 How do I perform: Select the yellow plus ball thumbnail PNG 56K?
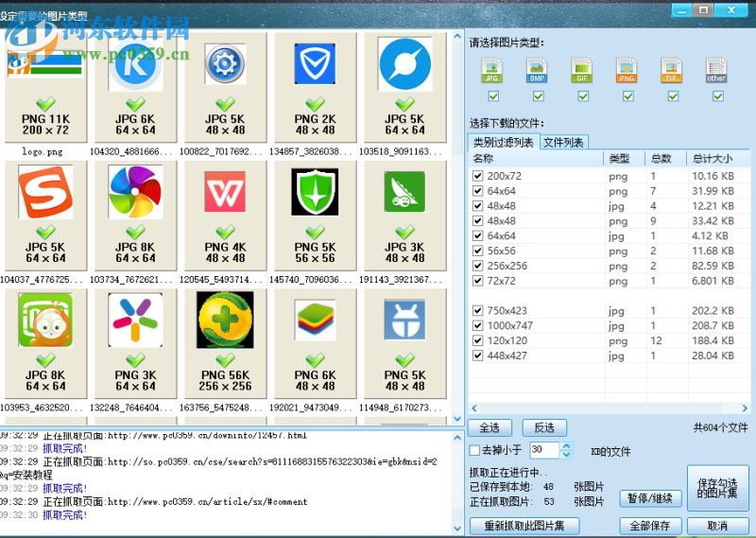click(225, 343)
